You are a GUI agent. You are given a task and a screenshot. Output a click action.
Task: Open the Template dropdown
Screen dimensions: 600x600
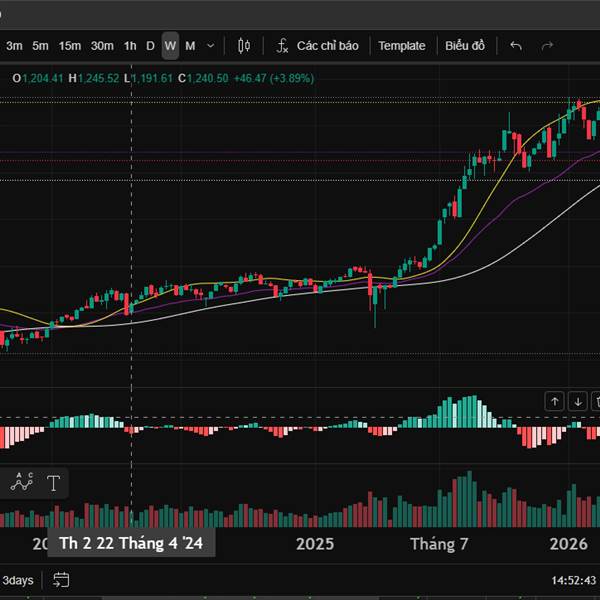click(x=401, y=46)
